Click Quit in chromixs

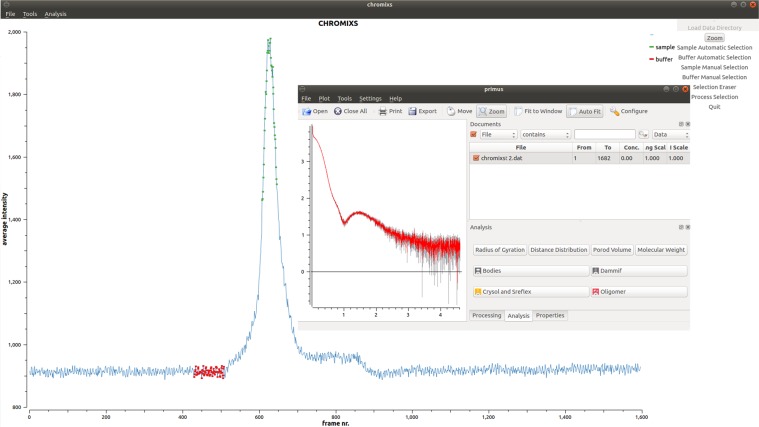[714, 107]
